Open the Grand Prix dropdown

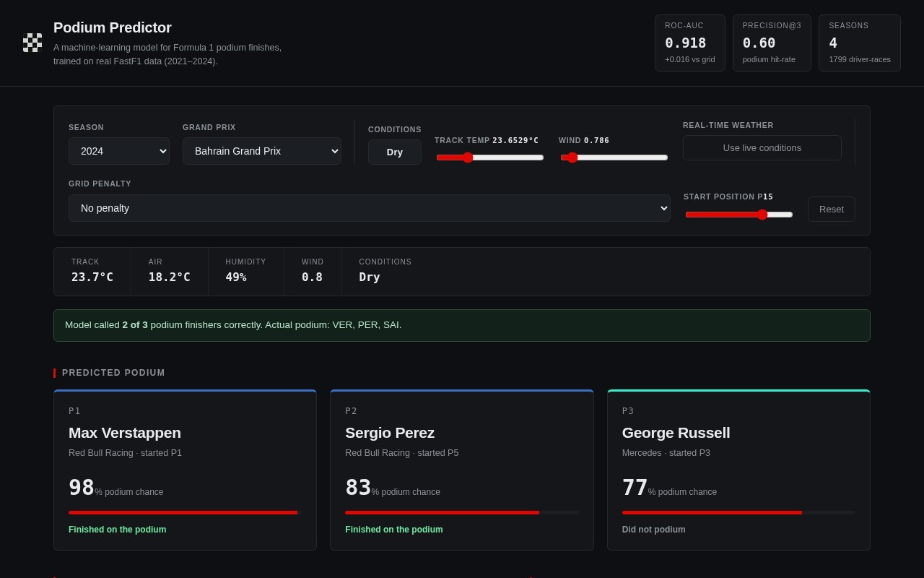pyautogui.click(x=262, y=151)
